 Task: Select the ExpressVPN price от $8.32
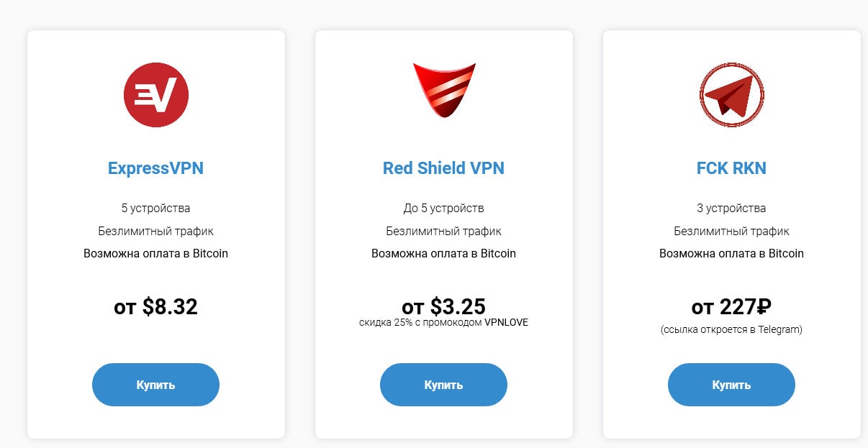click(155, 307)
